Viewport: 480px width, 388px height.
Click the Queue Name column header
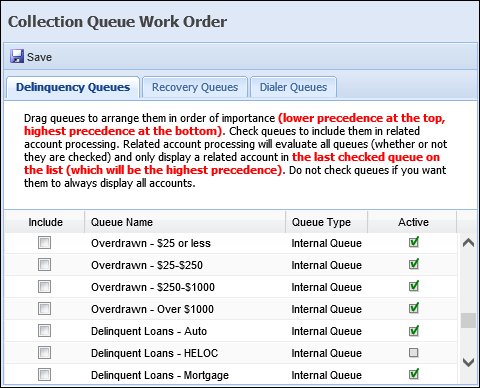pos(185,222)
